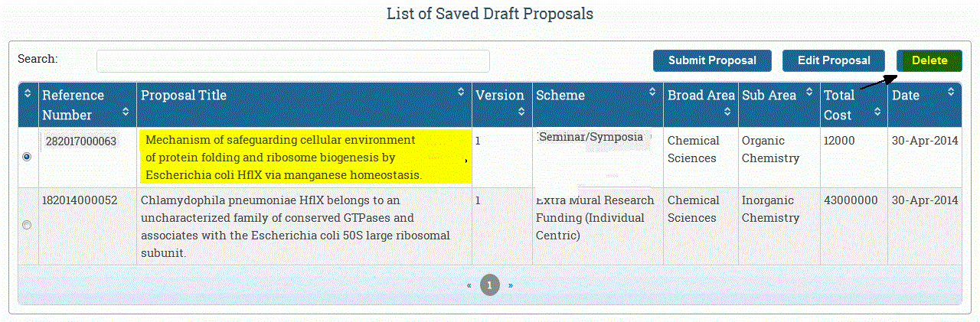Viewport: 980px width, 322px height.
Task: Select radio button for proposal 282017000063
Action: click(x=28, y=156)
